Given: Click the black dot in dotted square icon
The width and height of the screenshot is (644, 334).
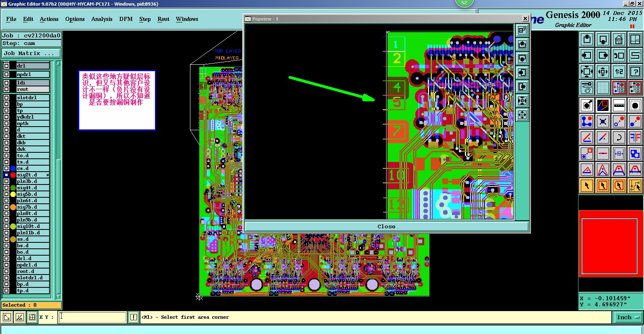Looking at the screenshot, I should coord(635,105).
